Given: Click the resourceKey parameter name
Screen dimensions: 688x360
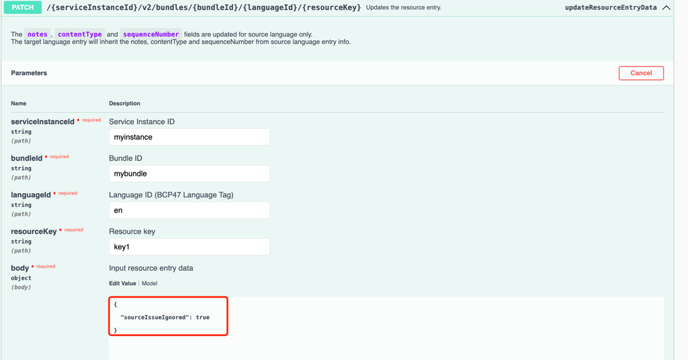Looking at the screenshot, I should click(x=34, y=231).
